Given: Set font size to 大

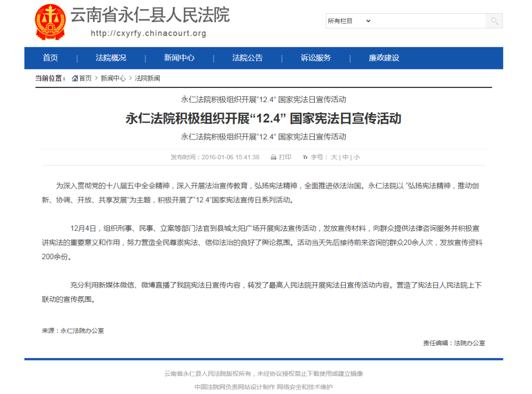Looking at the screenshot, I should pyautogui.click(x=334, y=157).
